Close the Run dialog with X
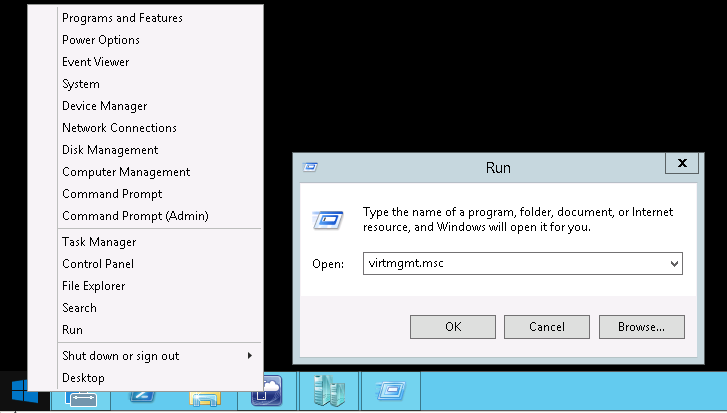This screenshot has width=727, height=413. (x=682, y=163)
